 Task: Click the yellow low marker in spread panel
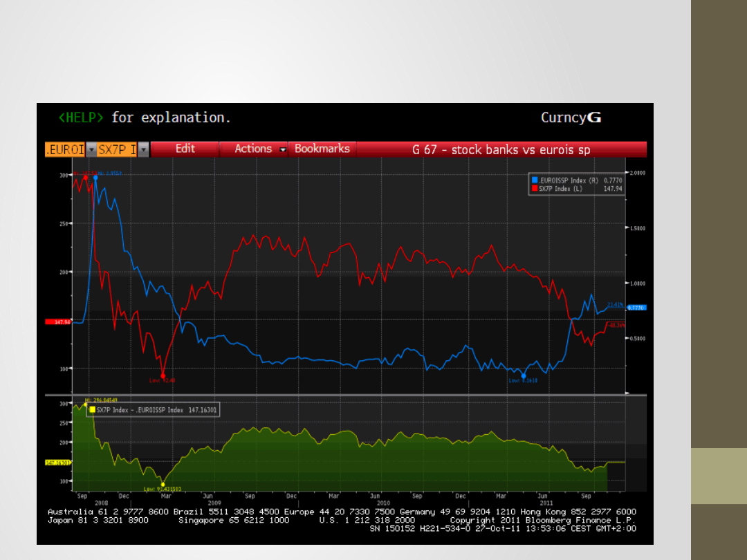pyautogui.click(x=163, y=484)
